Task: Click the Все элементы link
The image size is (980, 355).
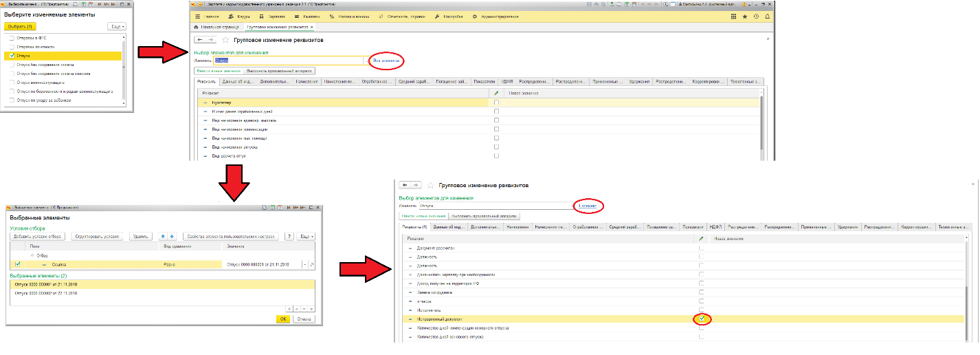Action: [x=386, y=60]
